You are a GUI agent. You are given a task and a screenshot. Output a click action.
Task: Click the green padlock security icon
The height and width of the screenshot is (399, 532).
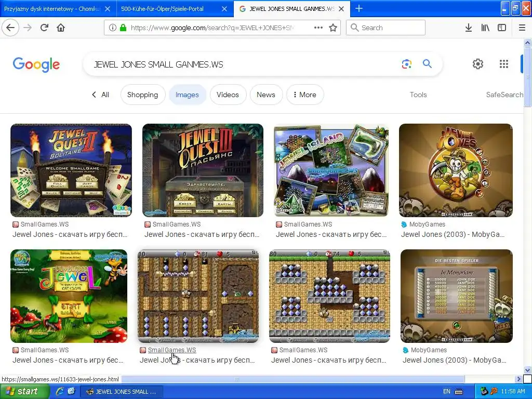(123, 28)
